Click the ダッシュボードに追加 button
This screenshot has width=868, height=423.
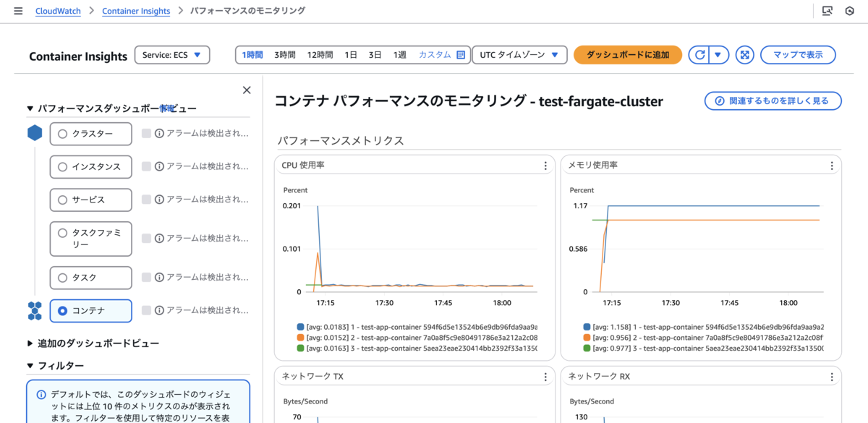tap(628, 55)
